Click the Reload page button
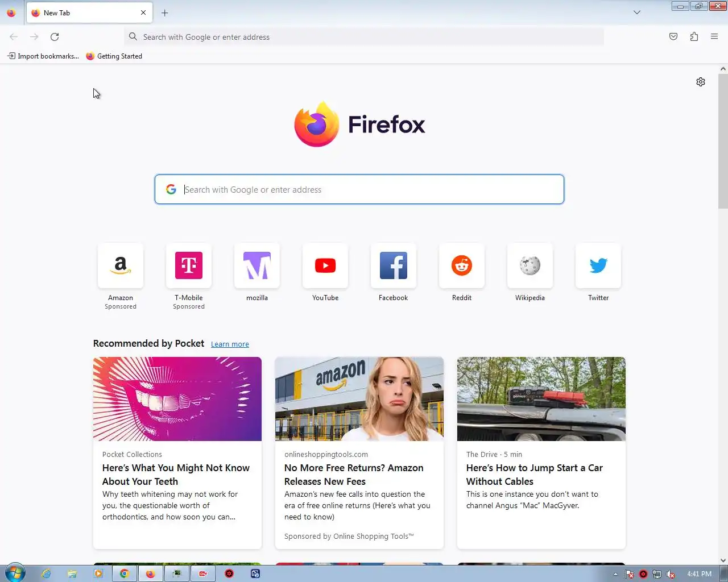The image size is (728, 582). coord(55,37)
